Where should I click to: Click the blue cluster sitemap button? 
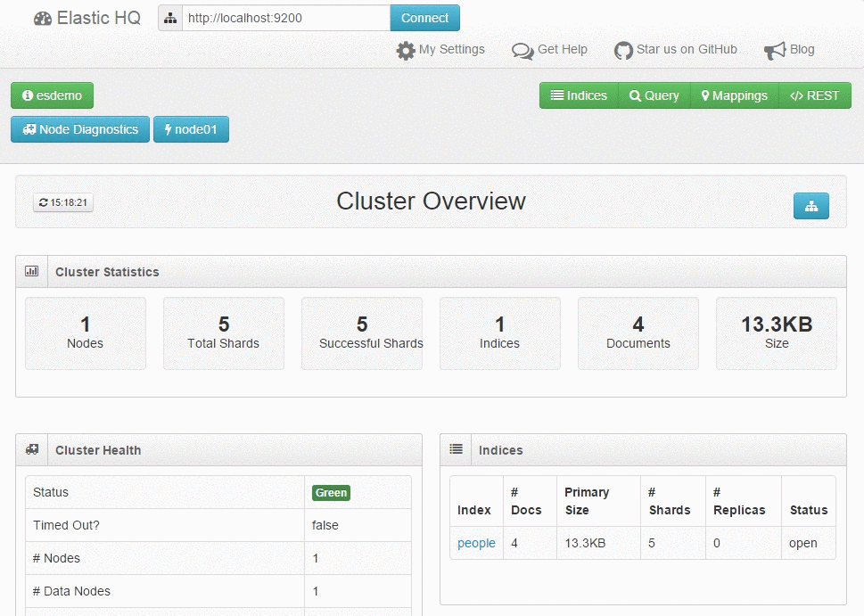click(811, 206)
